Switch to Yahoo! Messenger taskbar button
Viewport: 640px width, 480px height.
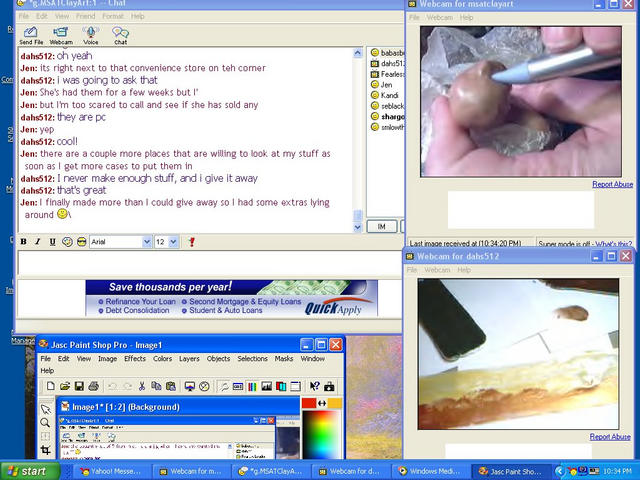111,471
